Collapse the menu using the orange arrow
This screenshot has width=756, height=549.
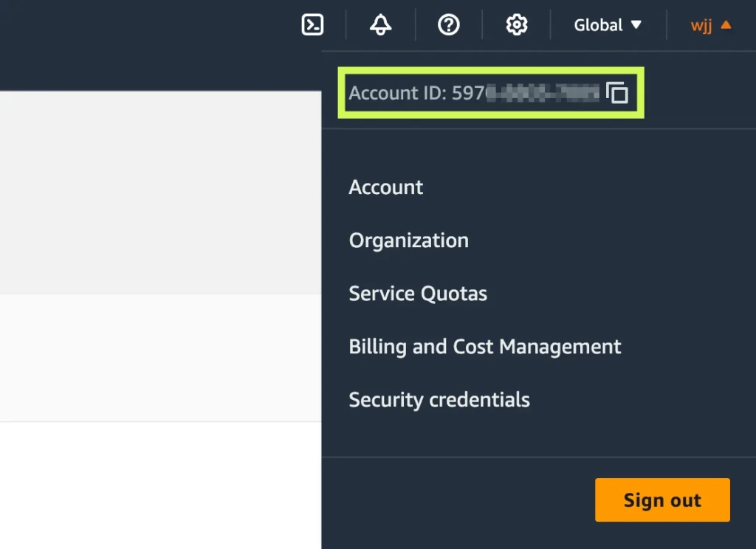[x=726, y=25]
